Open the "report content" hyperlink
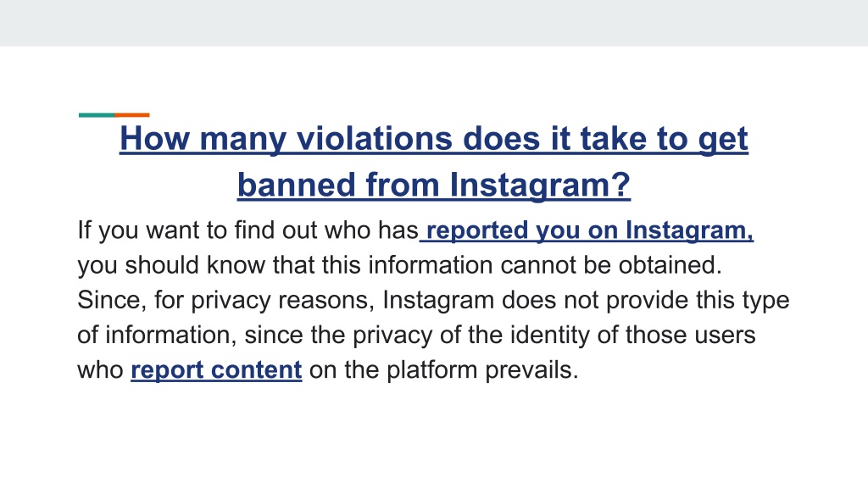This screenshot has width=868, height=488. coord(216,370)
